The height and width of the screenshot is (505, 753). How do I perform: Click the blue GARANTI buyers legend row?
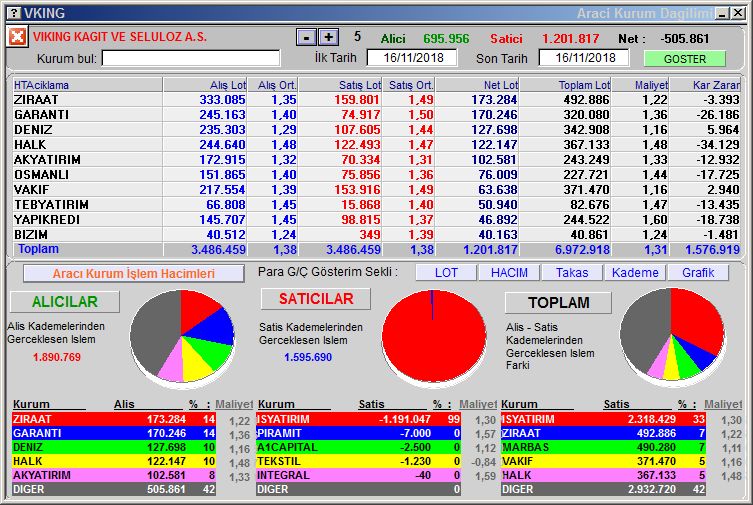tap(114, 433)
